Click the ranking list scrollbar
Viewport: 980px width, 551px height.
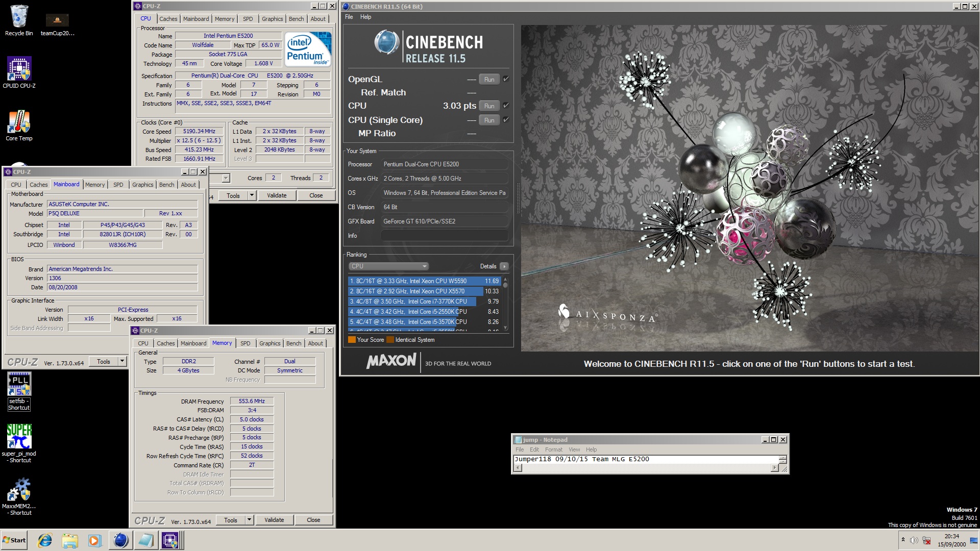coord(505,304)
